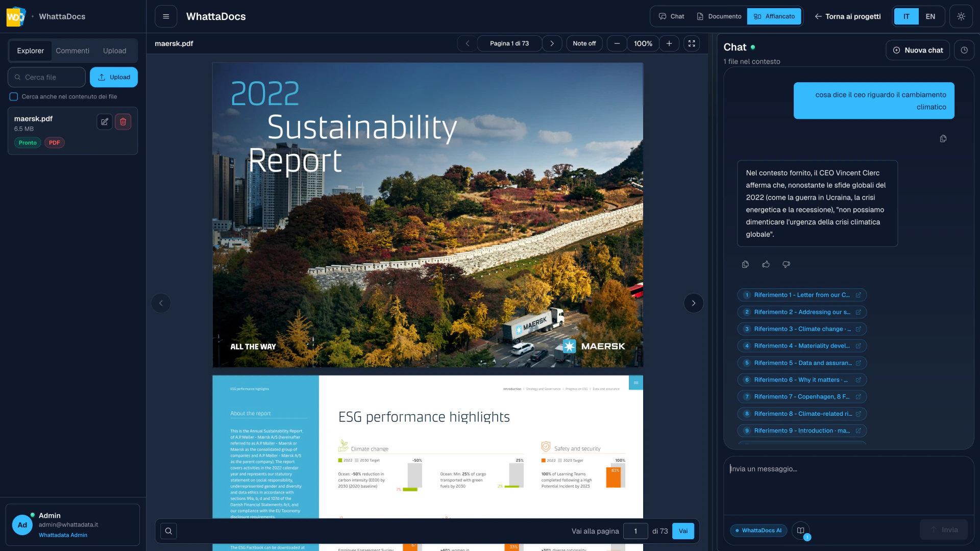Open Riferimento 5 external link icon

click(859, 363)
